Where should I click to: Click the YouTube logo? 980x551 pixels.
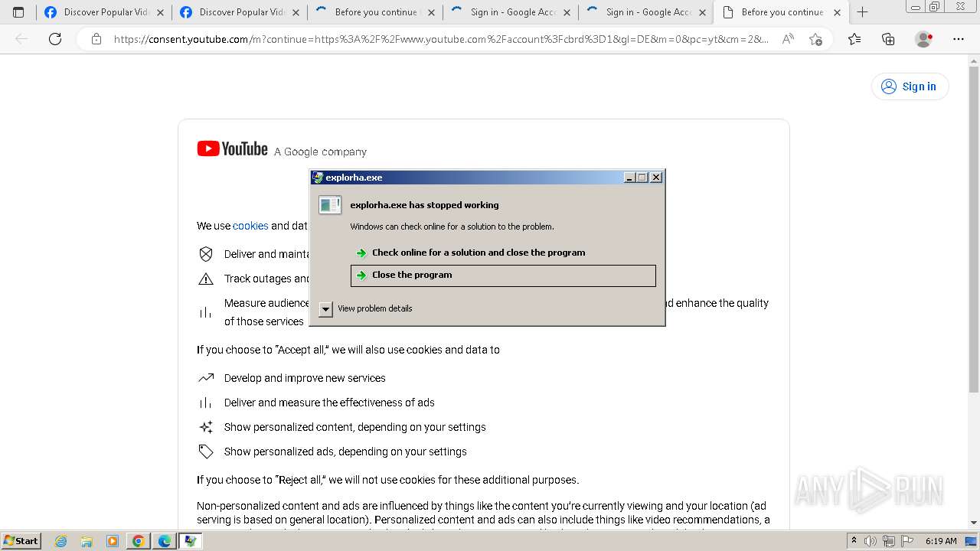[232, 148]
